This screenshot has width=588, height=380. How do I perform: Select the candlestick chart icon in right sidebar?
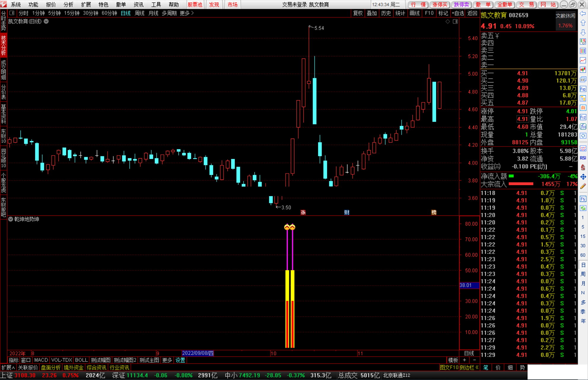[583, 70]
